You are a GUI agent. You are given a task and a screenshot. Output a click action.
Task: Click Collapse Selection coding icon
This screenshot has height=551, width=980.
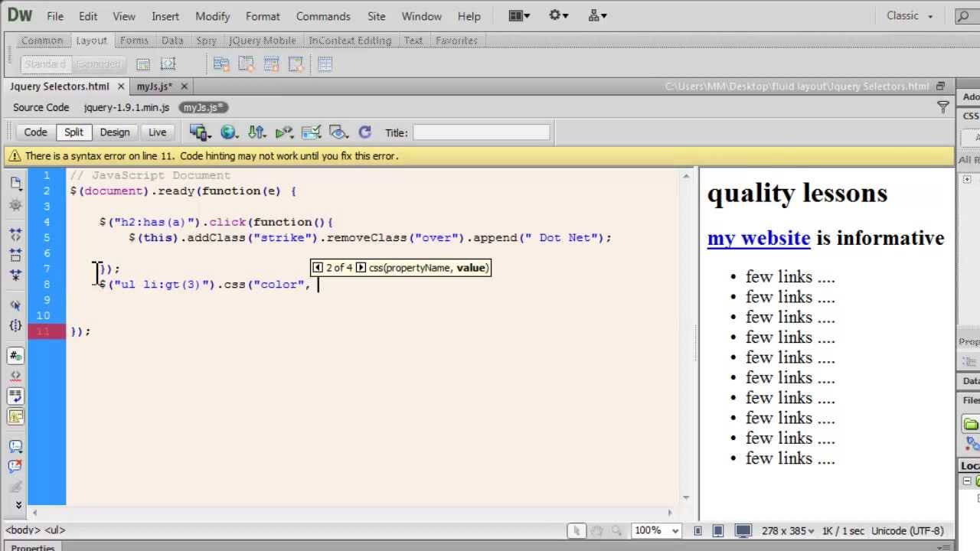[16, 255]
